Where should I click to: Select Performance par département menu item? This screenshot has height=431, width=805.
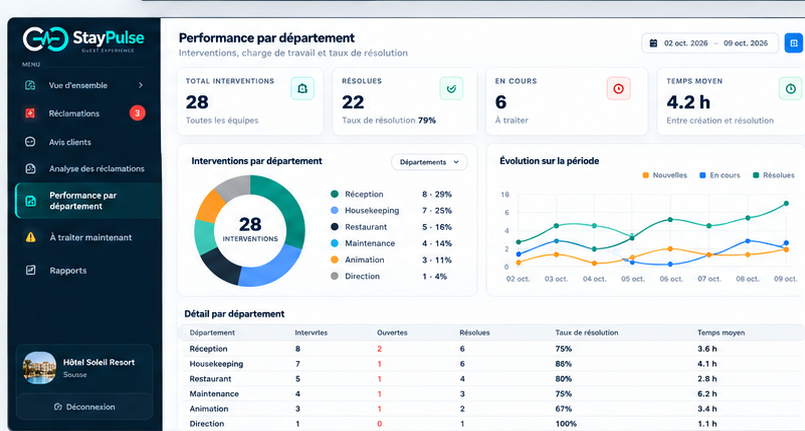pos(88,201)
